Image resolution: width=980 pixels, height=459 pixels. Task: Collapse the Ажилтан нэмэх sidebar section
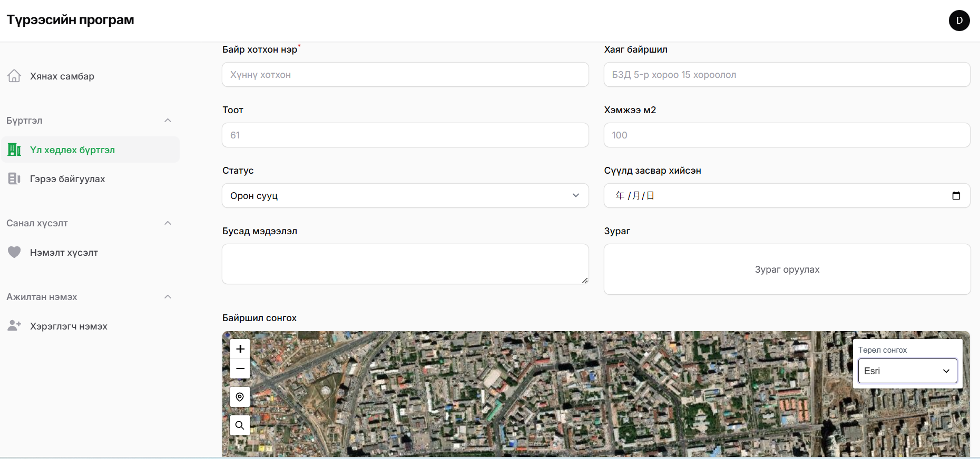tap(168, 297)
